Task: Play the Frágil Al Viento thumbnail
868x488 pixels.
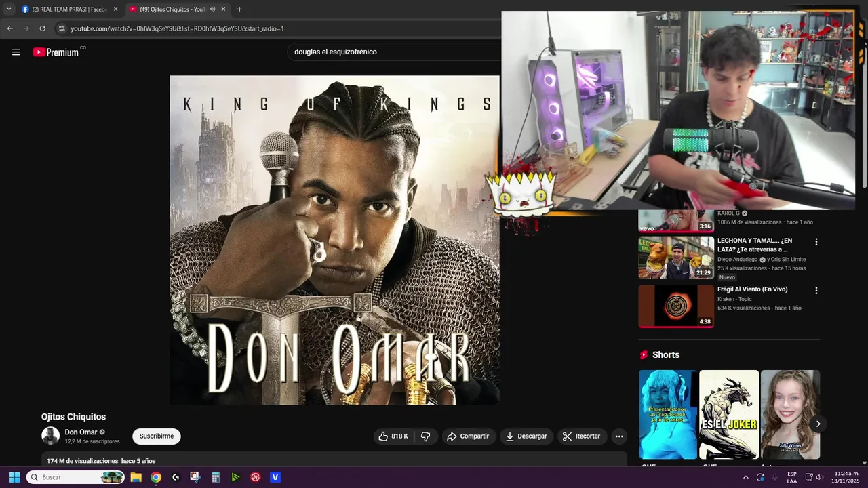Action: [676, 306]
